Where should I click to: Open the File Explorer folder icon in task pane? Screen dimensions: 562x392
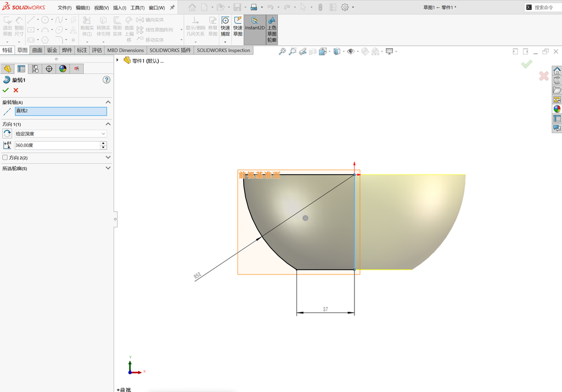(x=557, y=89)
